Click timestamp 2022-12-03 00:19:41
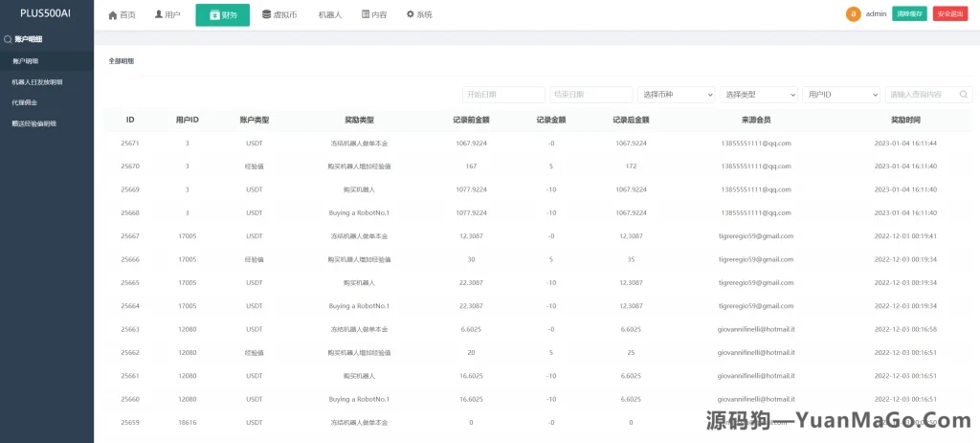 905,236
